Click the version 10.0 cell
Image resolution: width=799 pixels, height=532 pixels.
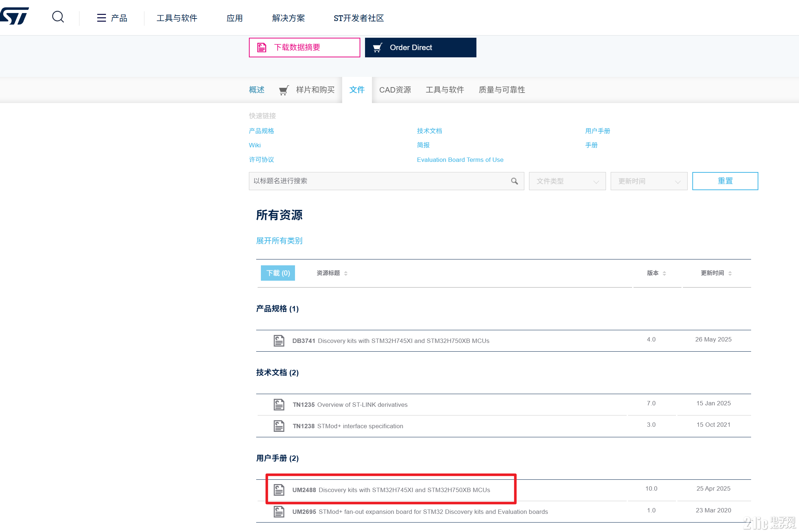[651, 488]
